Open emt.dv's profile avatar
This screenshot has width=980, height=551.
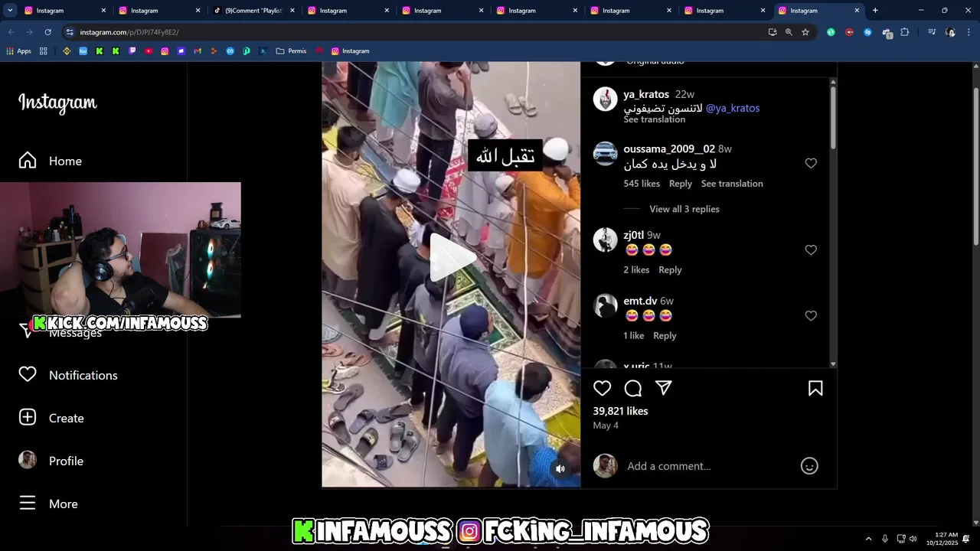(x=606, y=305)
